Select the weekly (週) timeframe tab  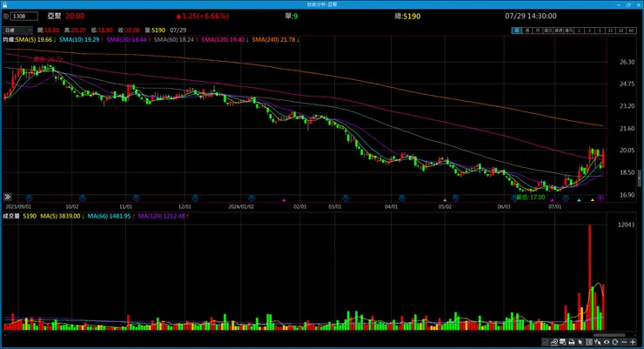(527, 30)
